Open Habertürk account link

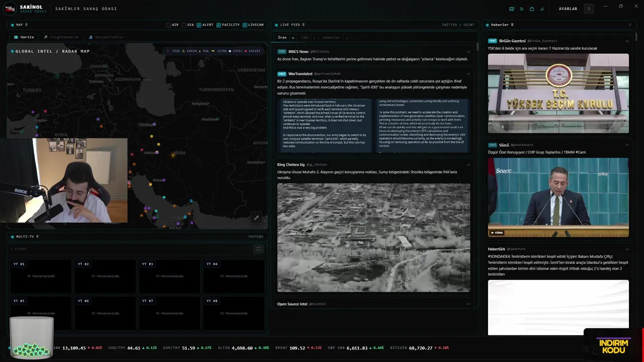pos(498,248)
